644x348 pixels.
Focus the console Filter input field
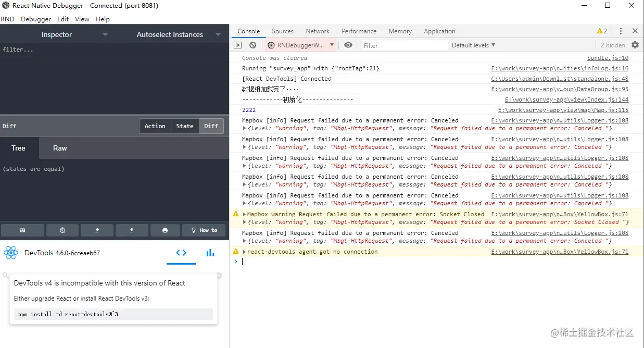(x=404, y=45)
